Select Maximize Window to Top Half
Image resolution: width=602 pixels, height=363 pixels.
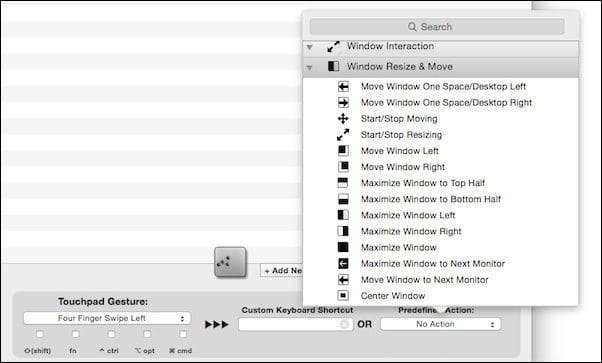click(x=423, y=183)
